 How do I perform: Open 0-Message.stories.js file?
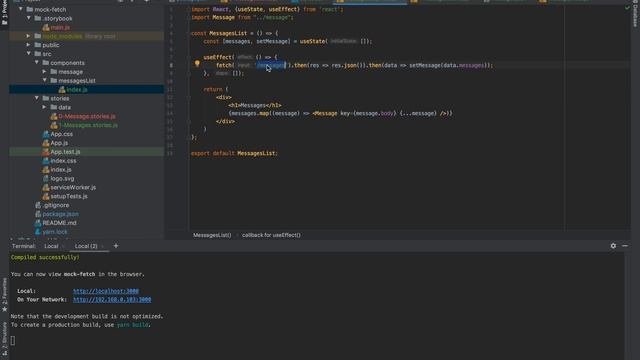point(87,116)
